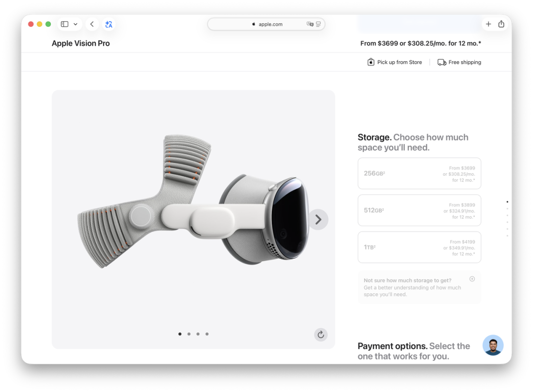Click the delivery truck icon
The height and width of the screenshot is (392, 533).
point(442,62)
